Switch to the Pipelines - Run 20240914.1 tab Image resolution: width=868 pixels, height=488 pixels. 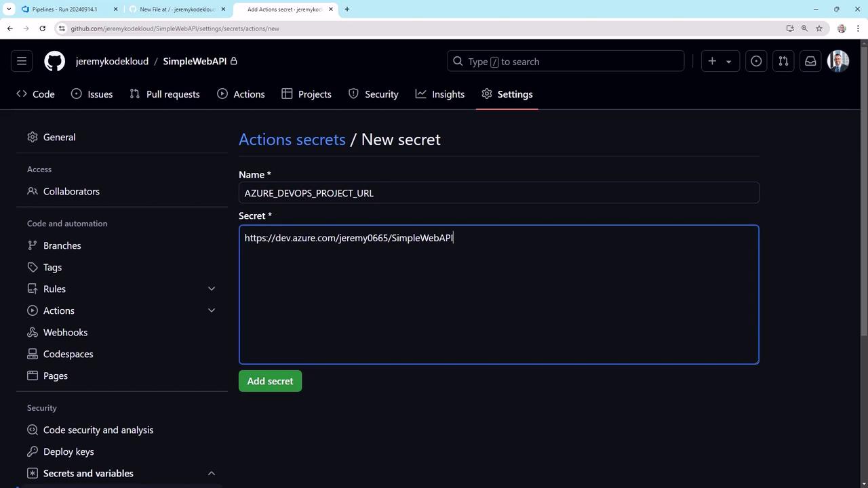click(64, 9)
